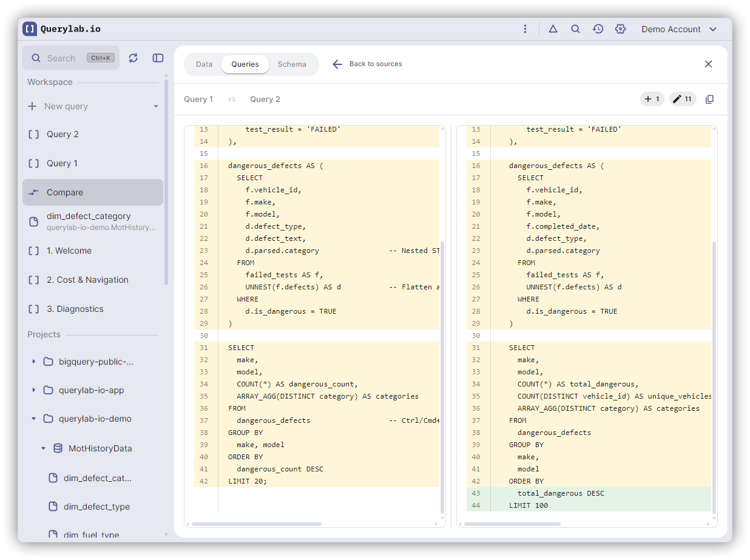
Task: Open Query 2 in the workspace list
Action: pyautogui.click(x=62, y=134)
